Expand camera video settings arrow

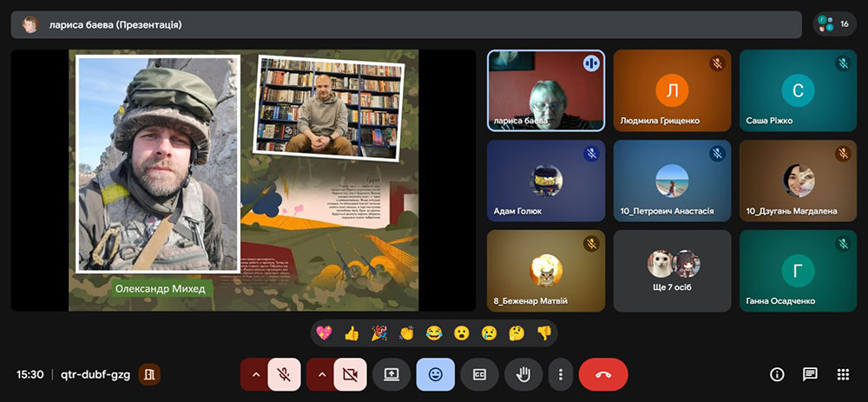(321, 374)
